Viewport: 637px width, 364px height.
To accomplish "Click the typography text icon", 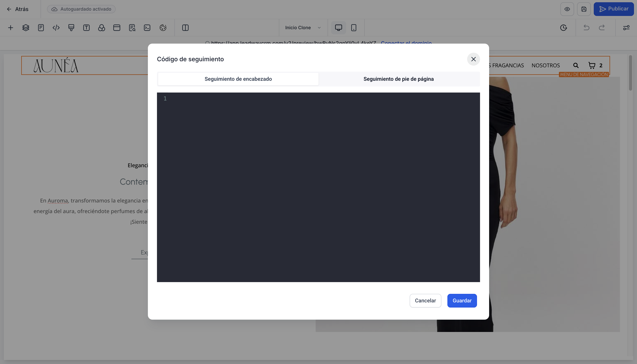I will pyautogui.click(x=86, y=27).
